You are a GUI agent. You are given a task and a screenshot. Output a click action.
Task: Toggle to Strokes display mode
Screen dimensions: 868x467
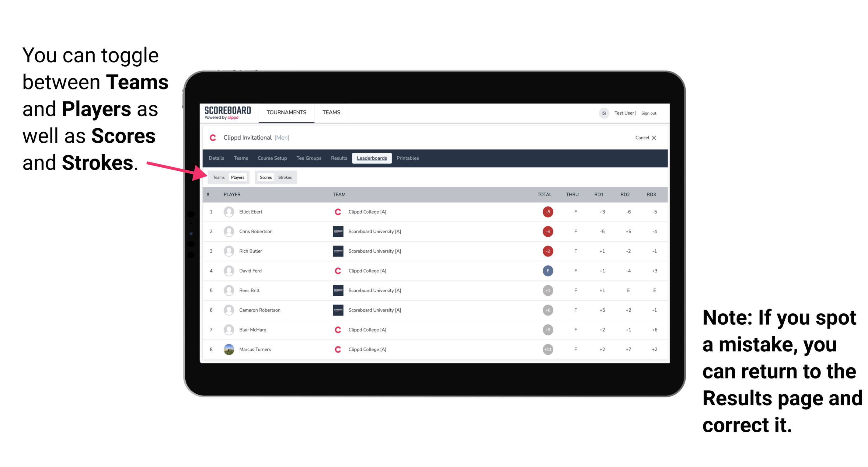click(286, 177)
